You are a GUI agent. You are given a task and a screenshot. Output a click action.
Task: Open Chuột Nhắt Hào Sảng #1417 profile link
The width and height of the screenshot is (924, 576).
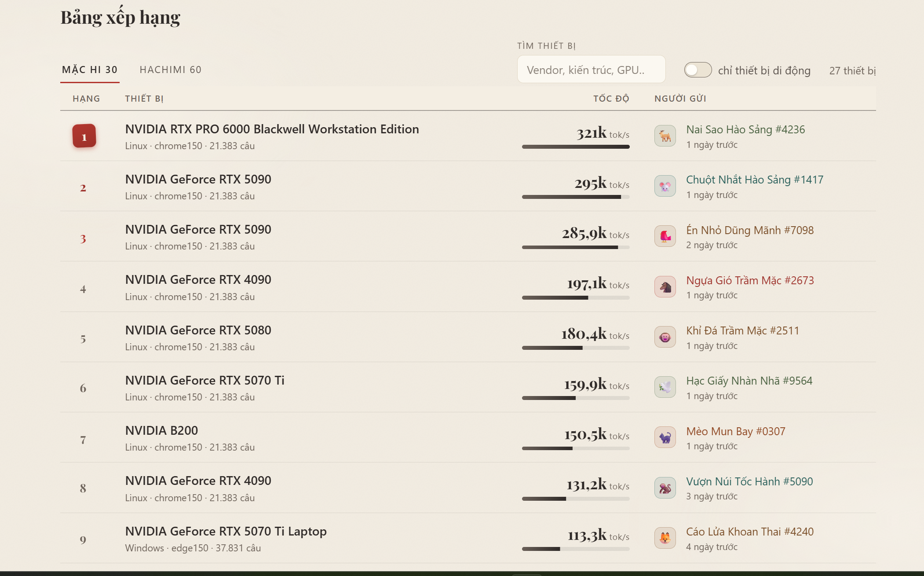point(755,180)
